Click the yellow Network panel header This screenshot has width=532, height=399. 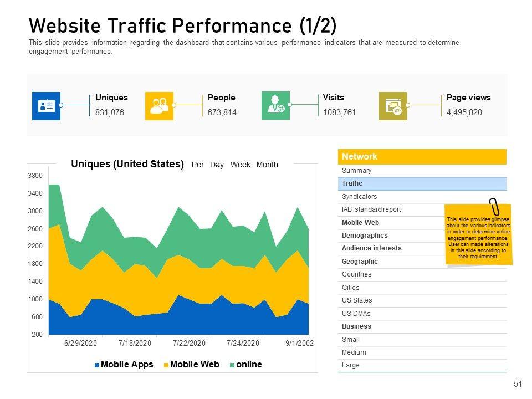422,157
